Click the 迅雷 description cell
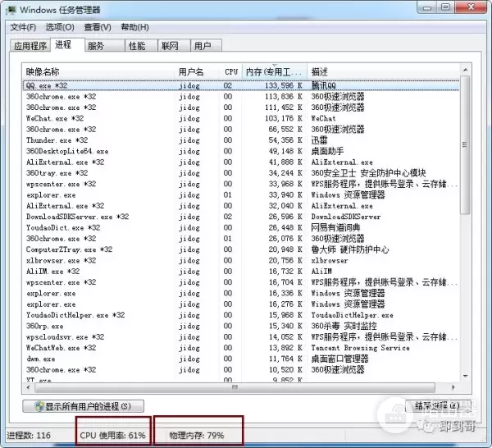Screen dimensions: 492x448 319,140
